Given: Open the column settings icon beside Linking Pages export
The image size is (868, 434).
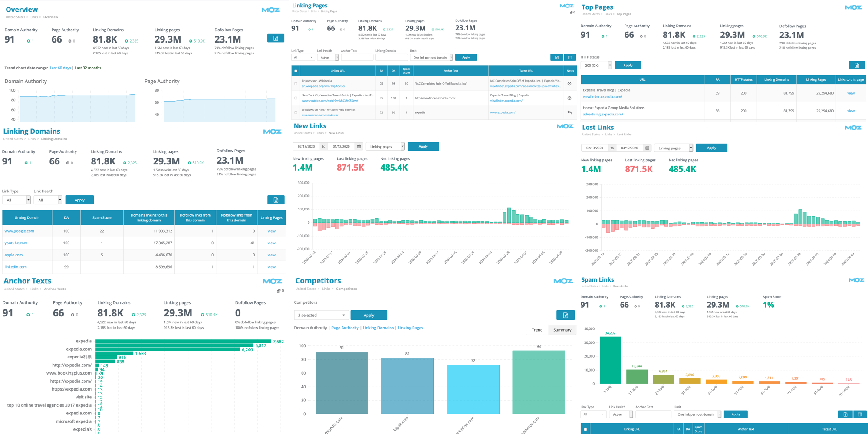Looking at the screenshot, I should (x=570, y=57).
